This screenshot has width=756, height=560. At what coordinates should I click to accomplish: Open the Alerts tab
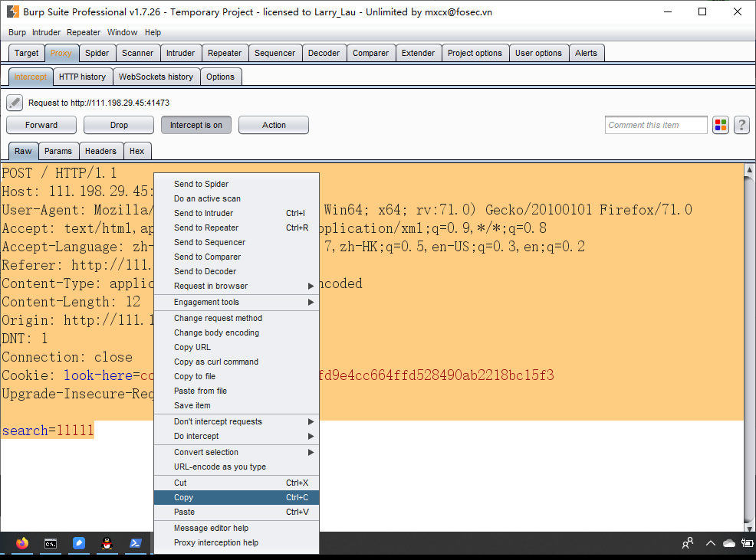[586, 53]
